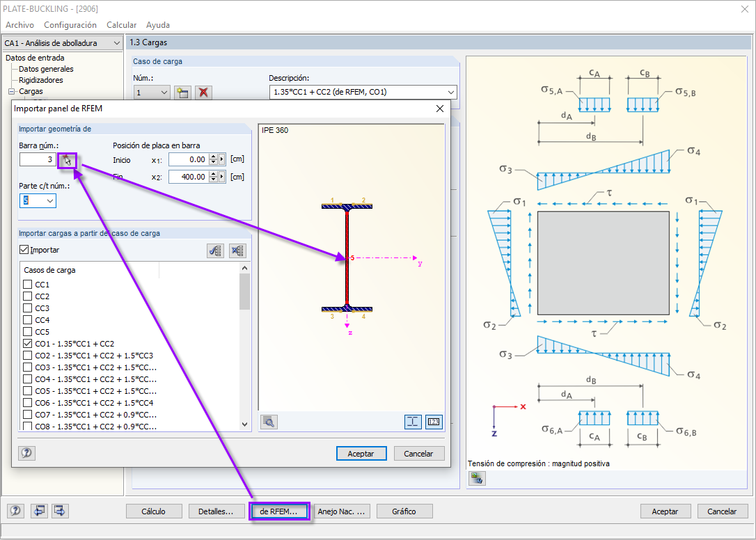756x540 pixels.
Task: Open the Archivo menu
Action: [19, 24]
